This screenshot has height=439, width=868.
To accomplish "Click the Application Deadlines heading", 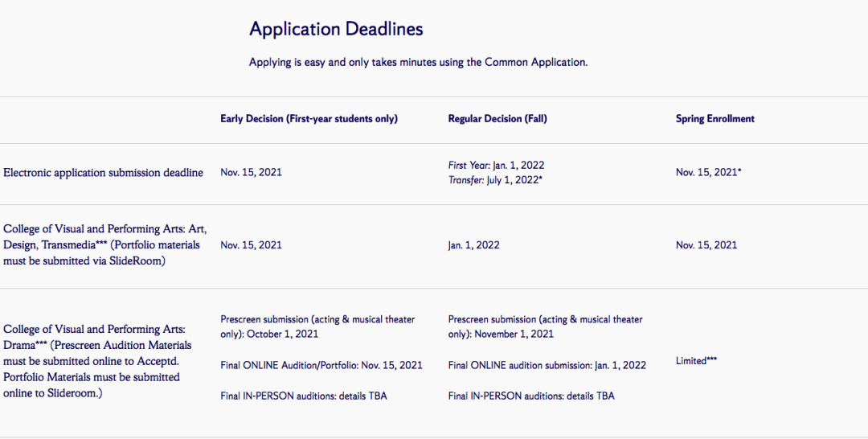I will (336, 30).
